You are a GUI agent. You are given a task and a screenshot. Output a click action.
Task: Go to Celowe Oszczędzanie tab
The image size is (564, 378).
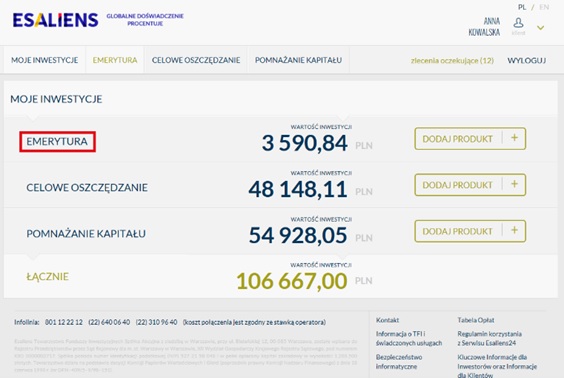(x=196, y=60)
